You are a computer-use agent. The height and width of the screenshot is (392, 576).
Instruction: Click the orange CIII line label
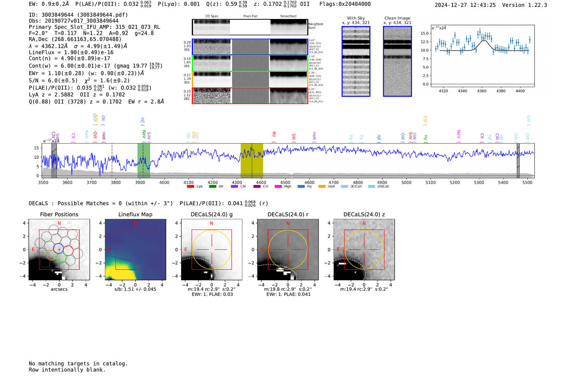(425, 120)
